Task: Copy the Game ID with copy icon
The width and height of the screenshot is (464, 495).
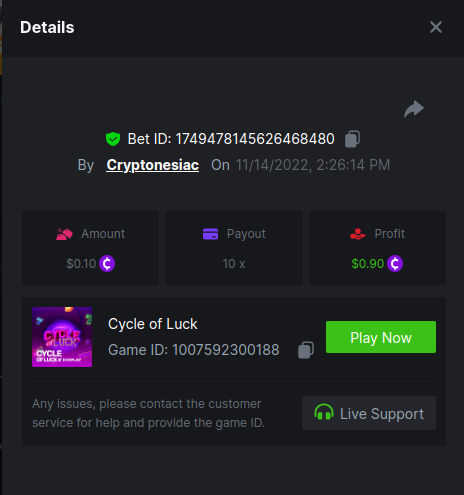Action: pyautogui.click(x=306, y=350)
